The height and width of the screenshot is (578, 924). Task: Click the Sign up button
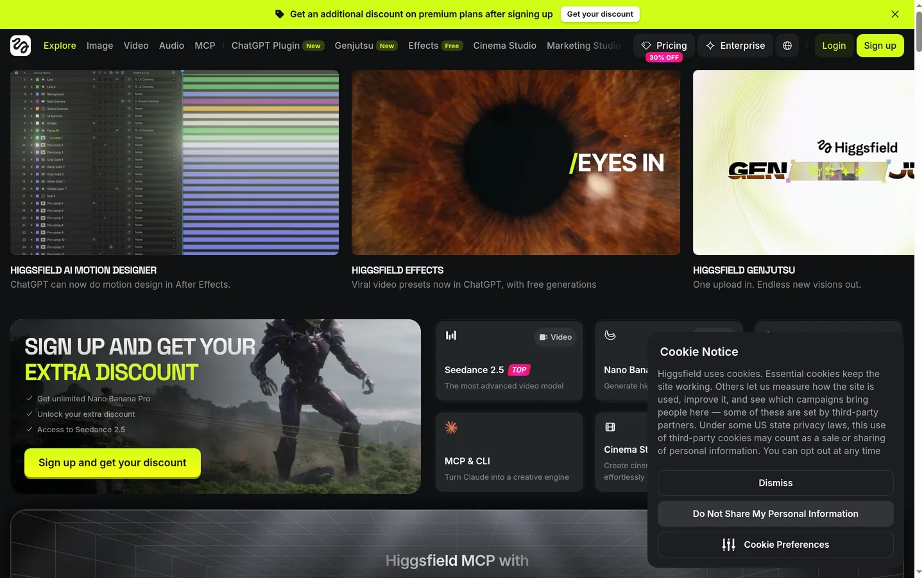click(880, 46)
